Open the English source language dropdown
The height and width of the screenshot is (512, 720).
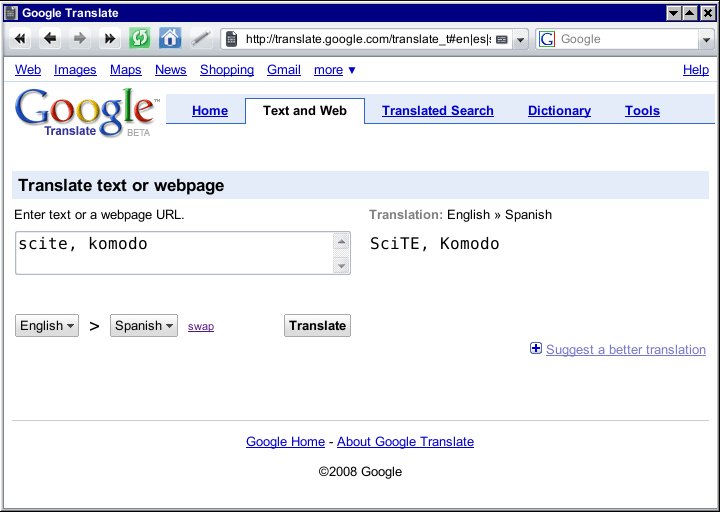(47, 326)
